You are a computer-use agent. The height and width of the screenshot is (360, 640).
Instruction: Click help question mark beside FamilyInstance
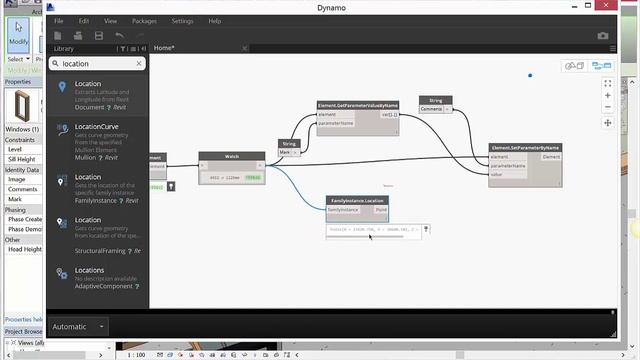tap(121, 201)
